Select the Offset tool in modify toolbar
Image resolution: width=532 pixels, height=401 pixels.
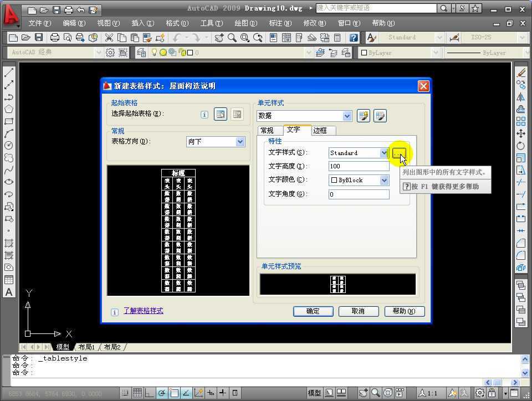click(521, 109)
